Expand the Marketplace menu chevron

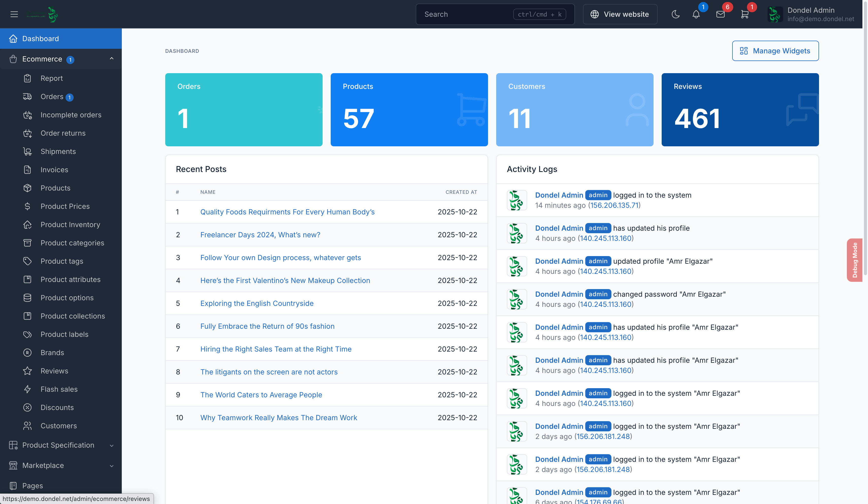(x=112, y=466)
